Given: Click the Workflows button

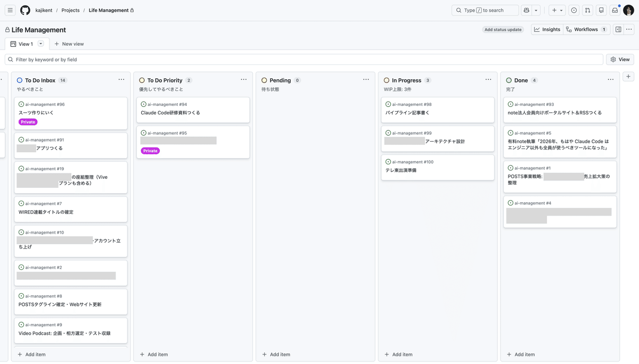Looking at the screenshot, I should (x=586, y=30).
